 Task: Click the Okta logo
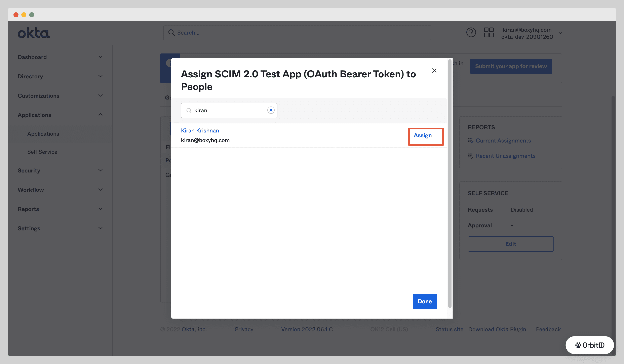coord(34,33)
